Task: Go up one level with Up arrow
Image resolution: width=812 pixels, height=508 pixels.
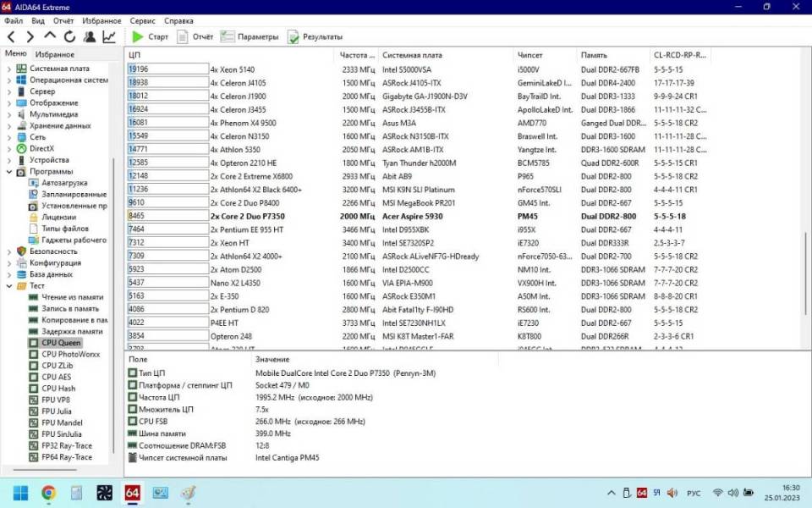Action: [x=50, y=37]
